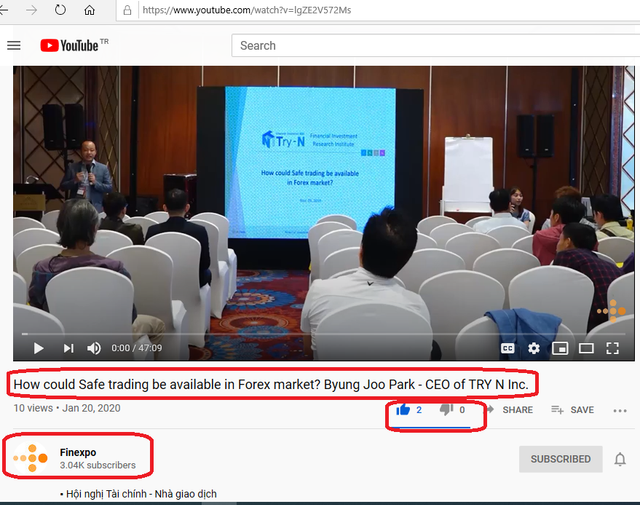Click the browser forward arrow

click(31, 10)
